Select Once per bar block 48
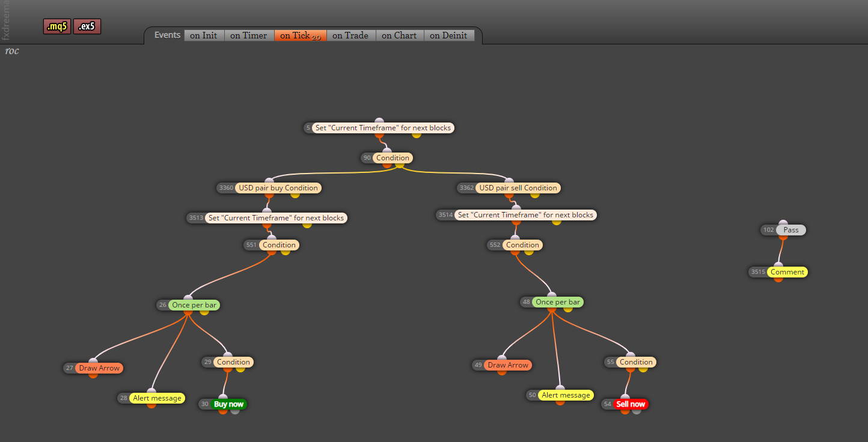Screen dimensions: 868x442 [558, 302]
